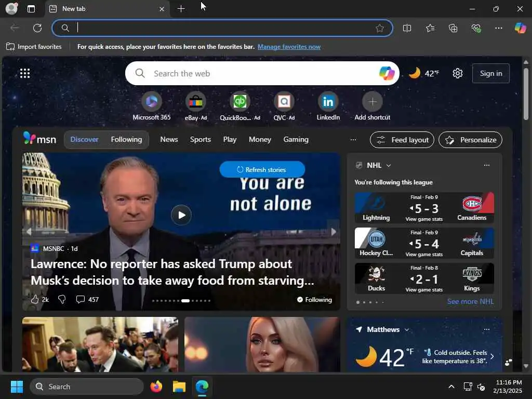The height and width of the screenshot is (399, 532).
Task: Click the Feed layout button
Action: click(x=402, y=140)
